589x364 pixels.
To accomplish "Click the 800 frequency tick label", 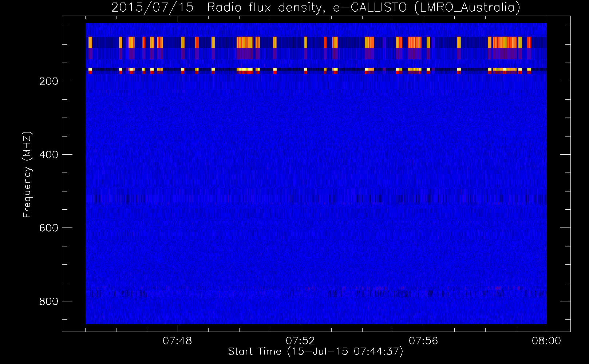I will (x=49, y=301).
